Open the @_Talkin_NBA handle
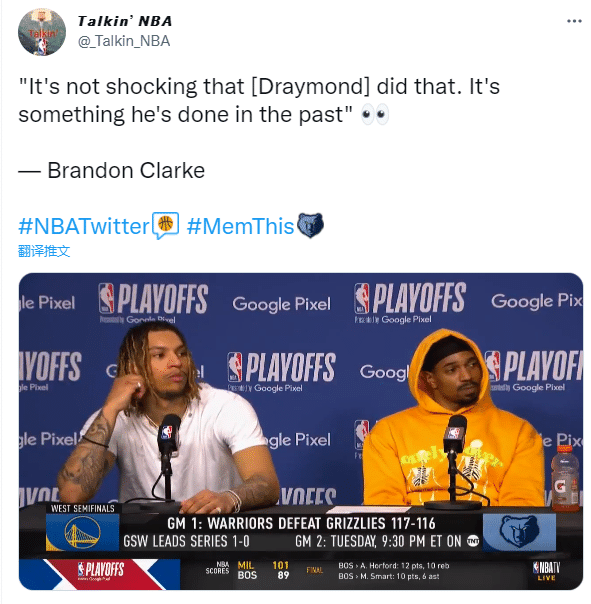Screen dimensions: 591x604 pyautogui.click(x=124, y=41)
